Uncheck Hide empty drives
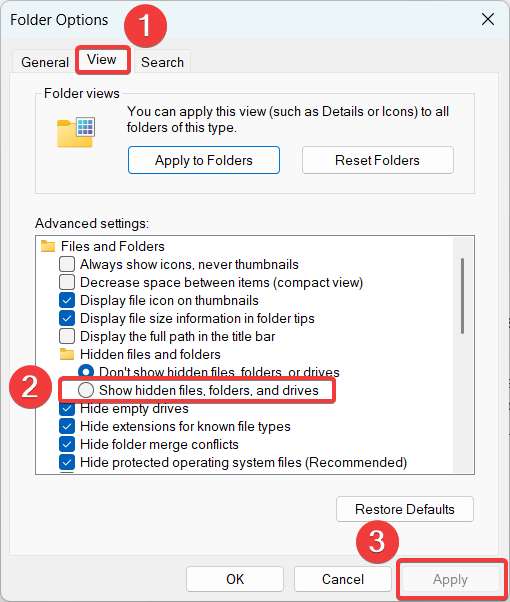Viewport: 510px width, 602px height. [67, 408]
